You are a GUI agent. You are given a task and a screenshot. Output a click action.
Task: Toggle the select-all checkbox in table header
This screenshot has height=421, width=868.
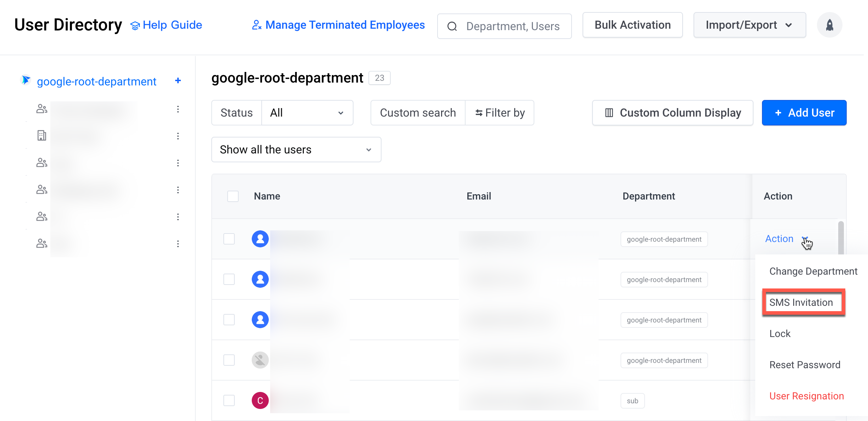pyautogui.click(x=233, y=196)
